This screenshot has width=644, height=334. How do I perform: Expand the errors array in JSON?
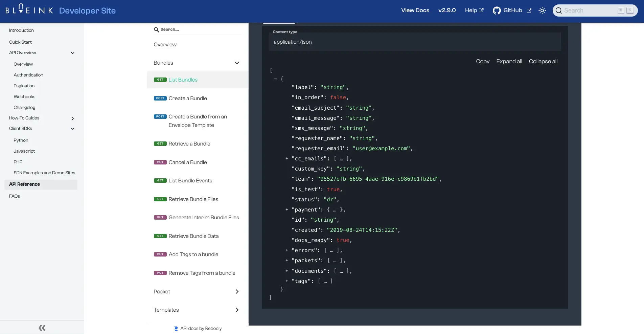tap(287, 250)
